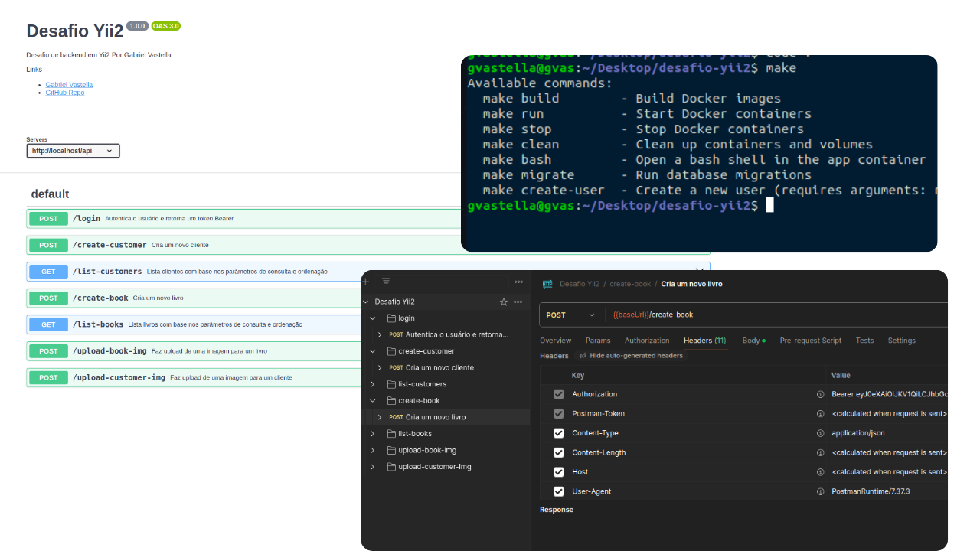
Task: Expand the POST /create-customer endpoint
Action: pos(368,246)
